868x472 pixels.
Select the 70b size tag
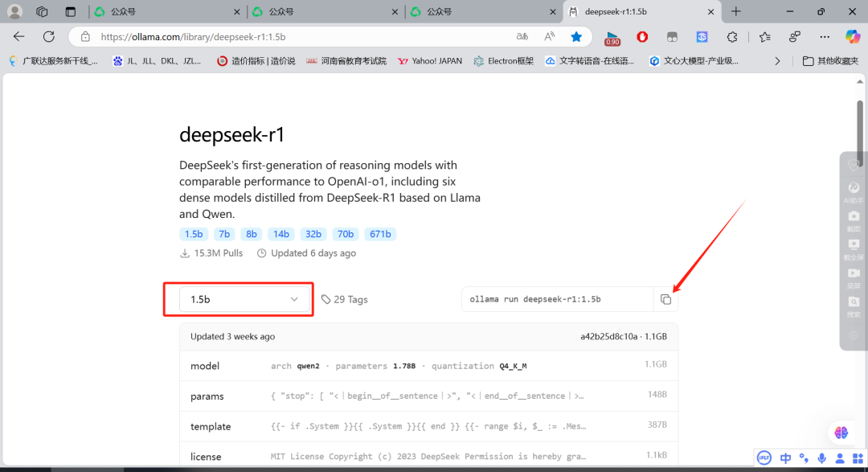pos(346,234)
